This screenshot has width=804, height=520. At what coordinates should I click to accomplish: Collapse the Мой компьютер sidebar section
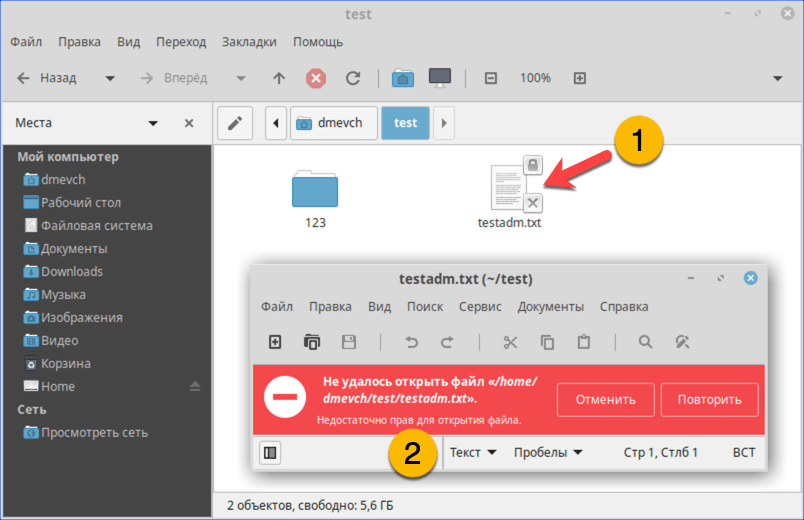pos(68,157)
